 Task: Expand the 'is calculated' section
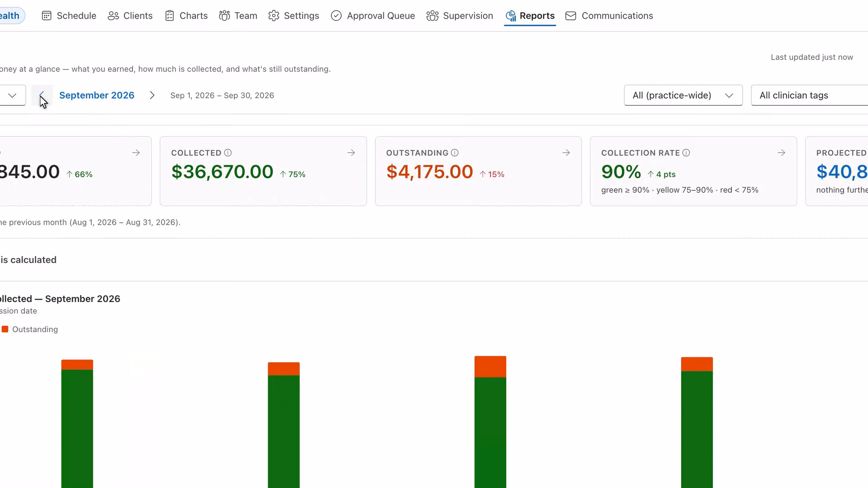tap(28, 260)
